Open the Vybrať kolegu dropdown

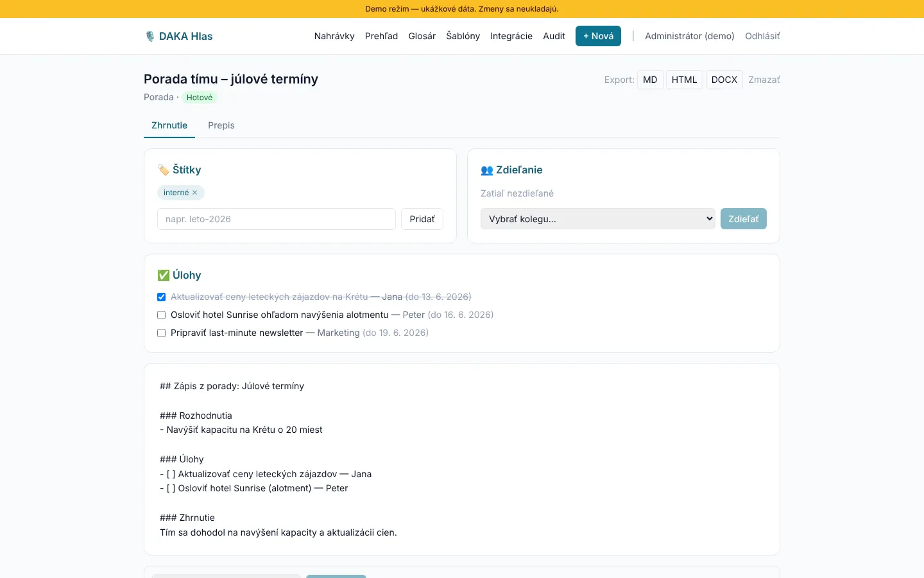[x=598, y=219]
